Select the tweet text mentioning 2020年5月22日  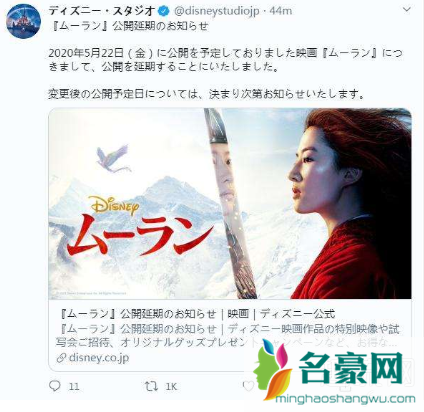226,60
